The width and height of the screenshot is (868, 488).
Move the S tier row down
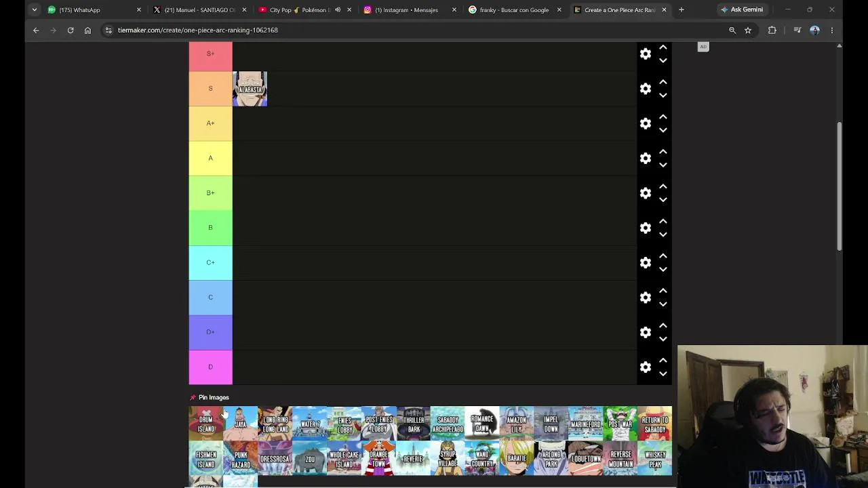pos(663,96)
